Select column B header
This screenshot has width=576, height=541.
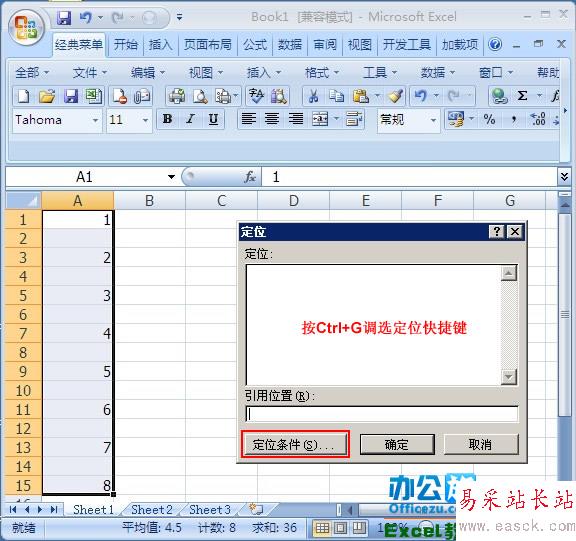149,201
